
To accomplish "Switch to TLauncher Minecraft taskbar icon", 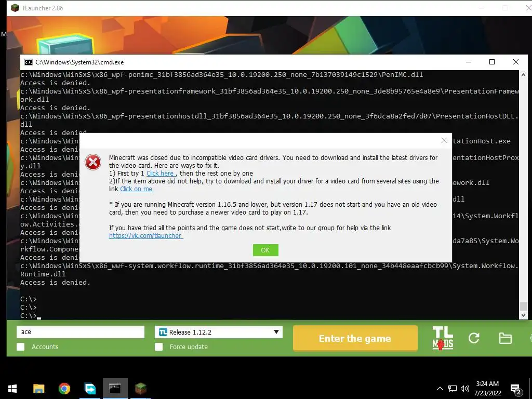I will [140, 389].
